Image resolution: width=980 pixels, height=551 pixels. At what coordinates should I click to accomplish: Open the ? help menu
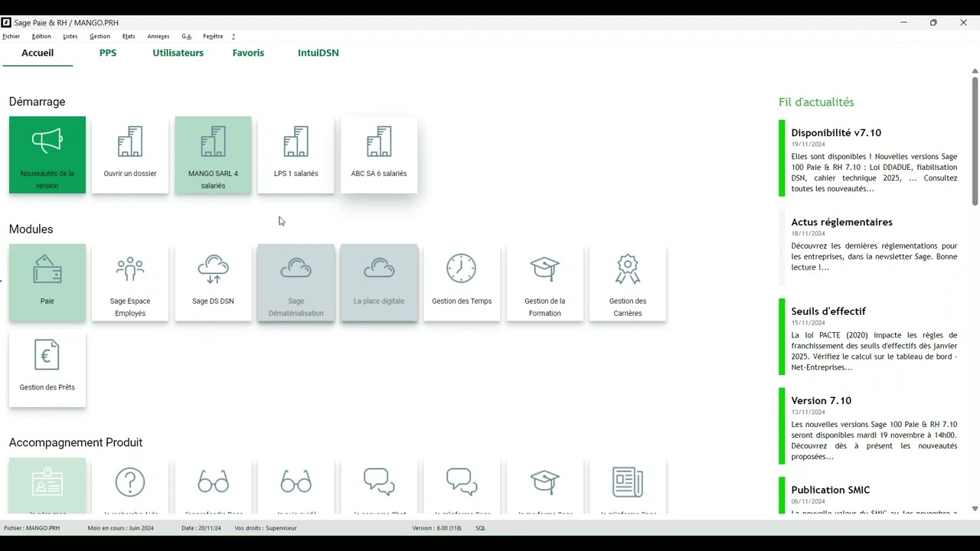(234, 36)
